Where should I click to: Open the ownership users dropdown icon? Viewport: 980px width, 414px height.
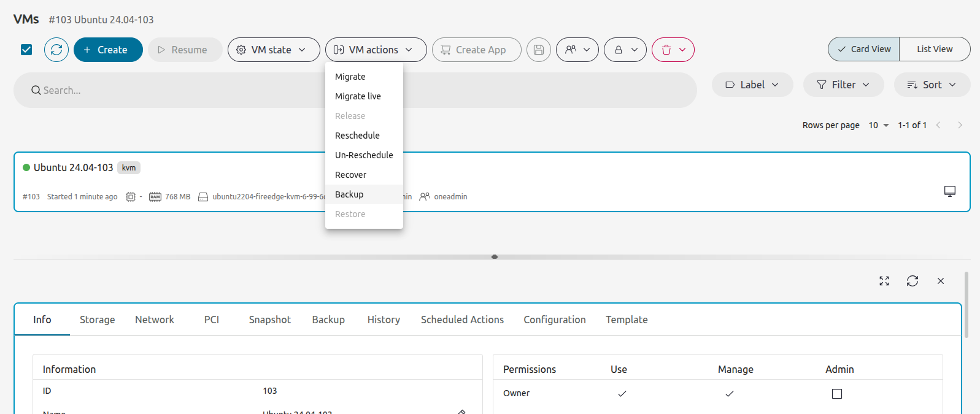[x=577, y=50]
